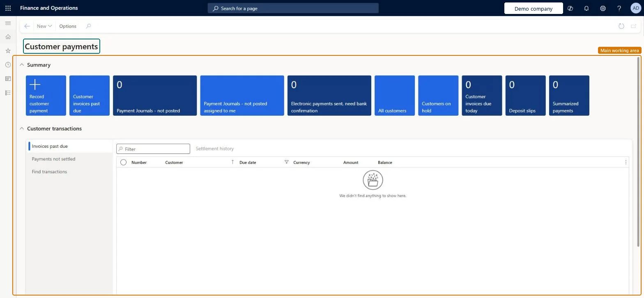Open page in new window icon
644x298 pixels.
(634, 26)
